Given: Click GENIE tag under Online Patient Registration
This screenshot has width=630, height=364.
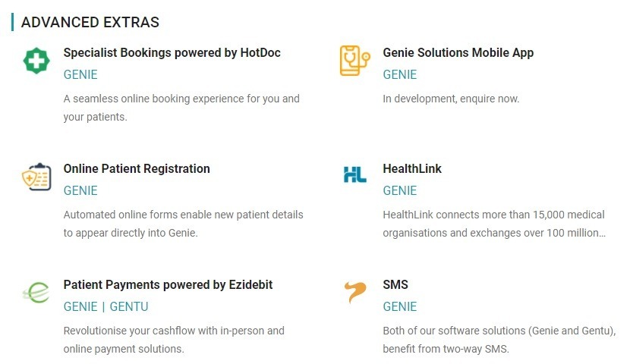Looking at the screenshot, I should pos(80,190).
